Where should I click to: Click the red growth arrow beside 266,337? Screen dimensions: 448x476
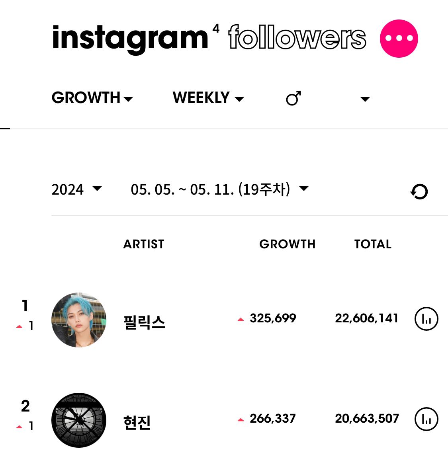241,420
